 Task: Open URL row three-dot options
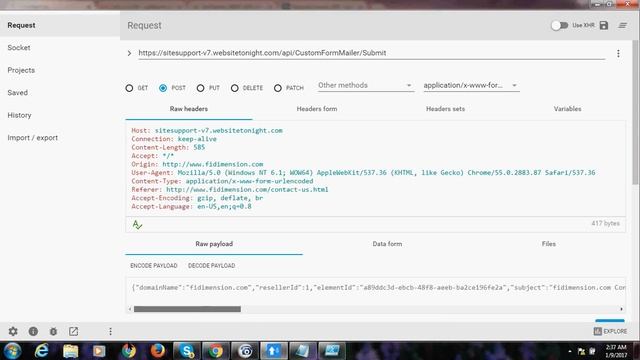(618, 53)
